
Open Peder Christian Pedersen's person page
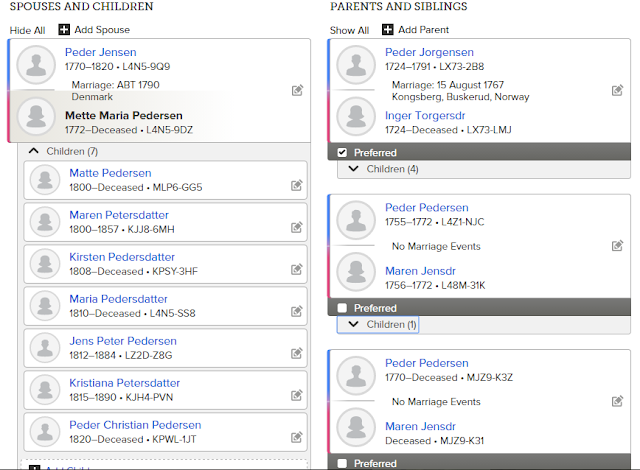point(135,425)
